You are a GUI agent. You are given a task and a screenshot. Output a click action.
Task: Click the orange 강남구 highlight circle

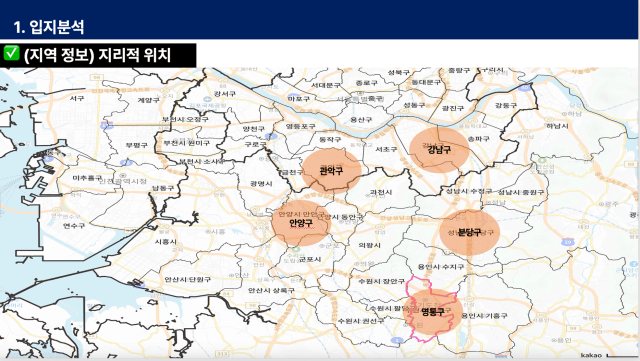[x=439, y=150]
